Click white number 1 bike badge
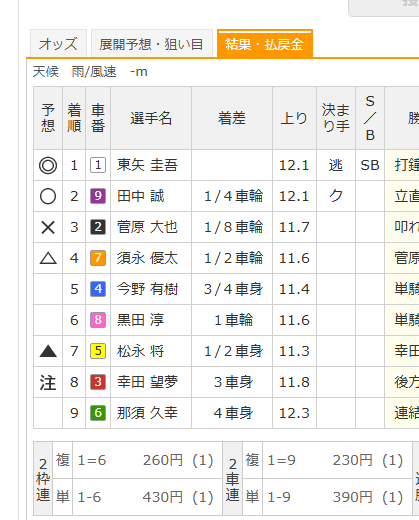Viewport: 419px width, 520px height. 98,165
